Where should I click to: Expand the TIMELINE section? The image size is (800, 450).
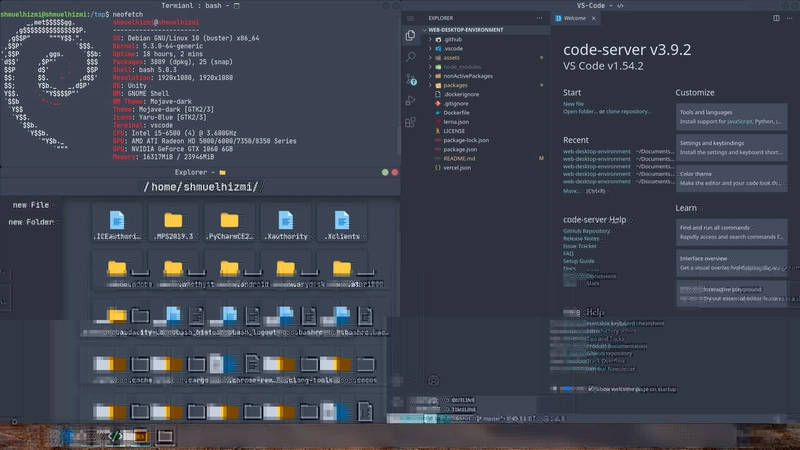tap(463, 409)
